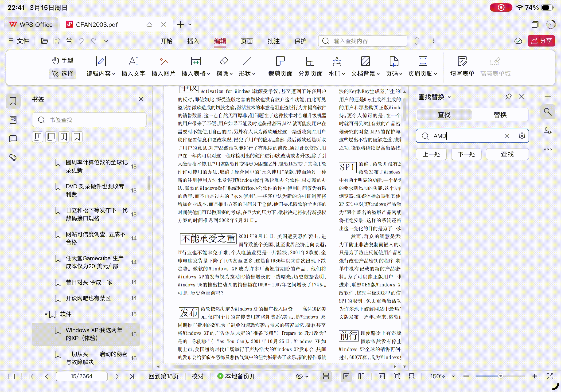Open Fill Form (填写表单) tool

tap(462, 62)
